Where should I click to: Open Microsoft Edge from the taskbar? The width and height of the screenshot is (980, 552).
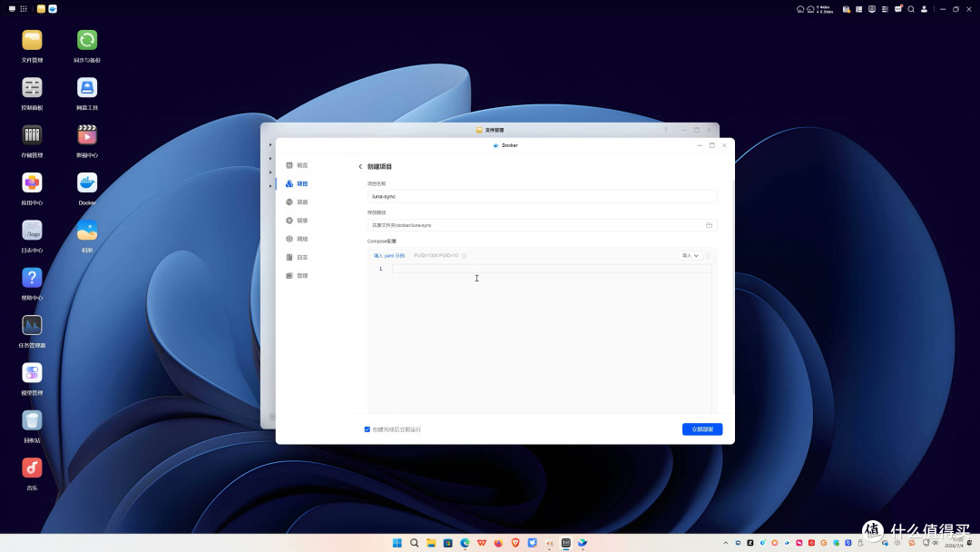(x=465, y=543)
